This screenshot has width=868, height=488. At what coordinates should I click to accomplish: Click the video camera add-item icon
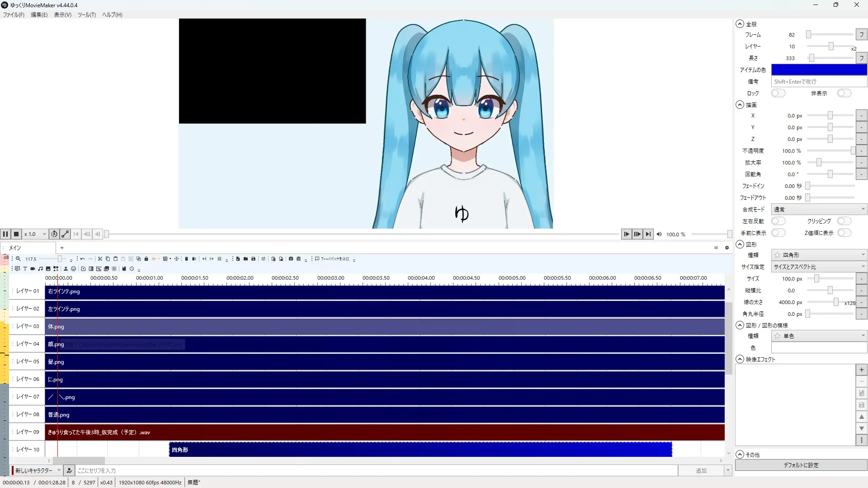pos(33,269)
